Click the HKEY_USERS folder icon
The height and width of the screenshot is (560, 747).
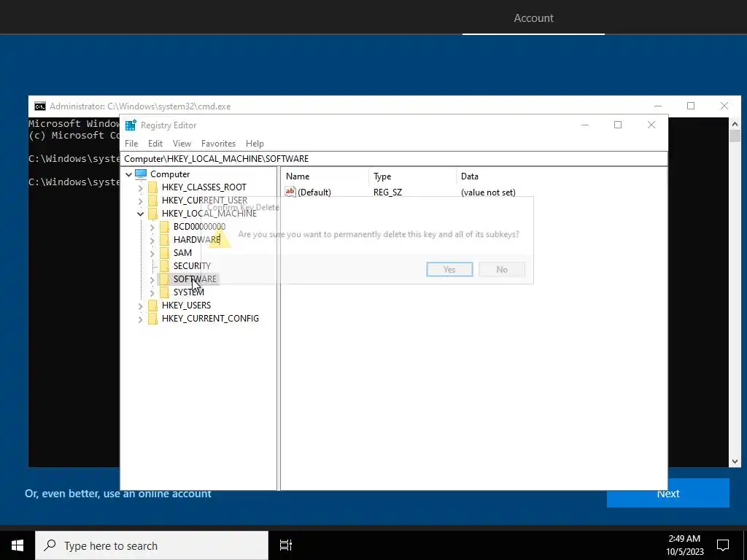[x=153, y=306]
